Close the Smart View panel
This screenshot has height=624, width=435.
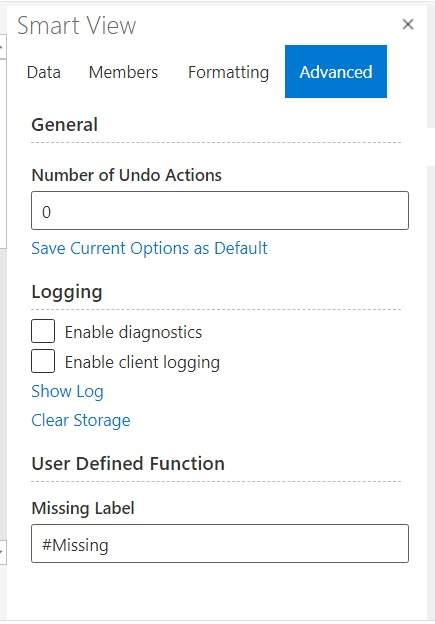[x=408, y=24]
